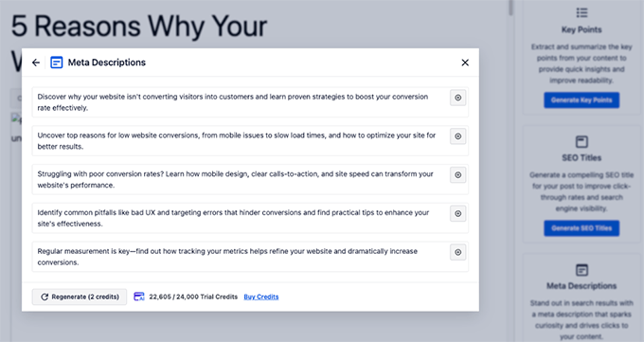Select the 'Struggling with poor conversion rates' text

point(235,180)
